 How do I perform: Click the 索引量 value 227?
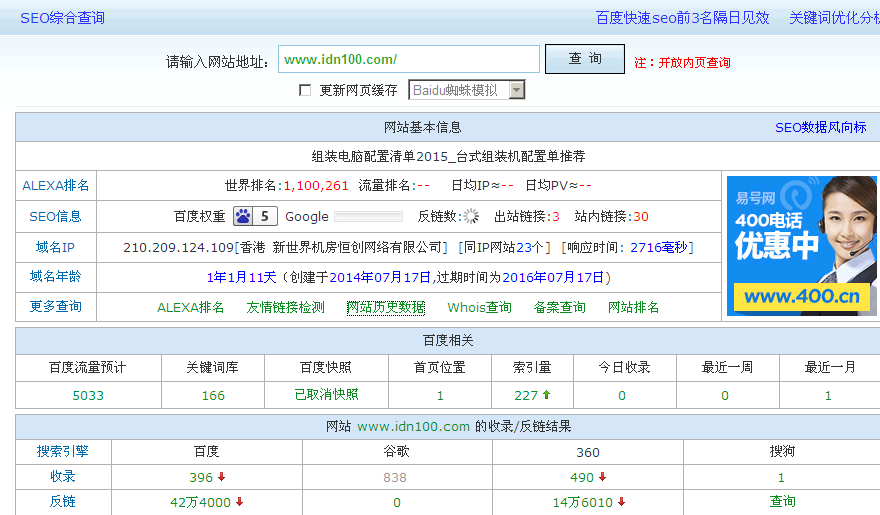coord(526,396)
